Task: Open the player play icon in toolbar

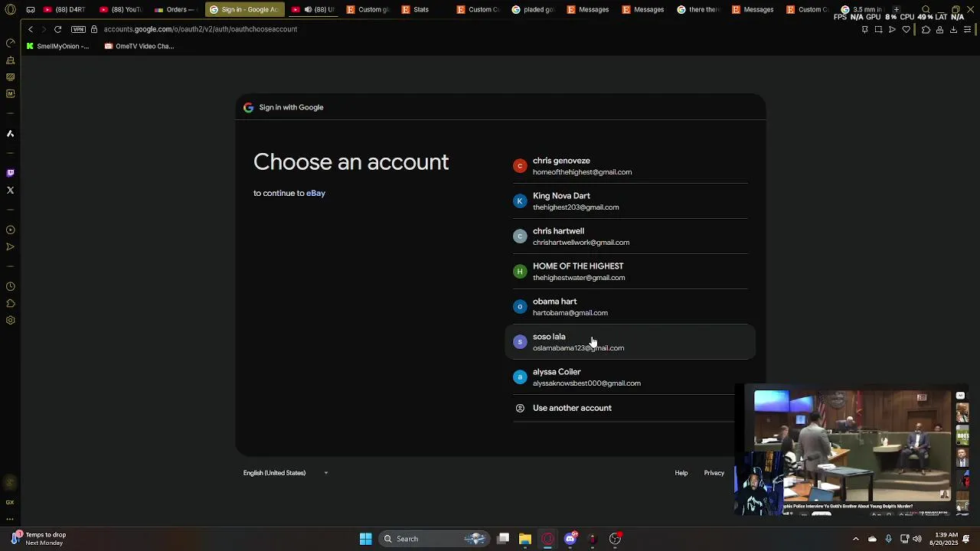Action: click(892, 29)
